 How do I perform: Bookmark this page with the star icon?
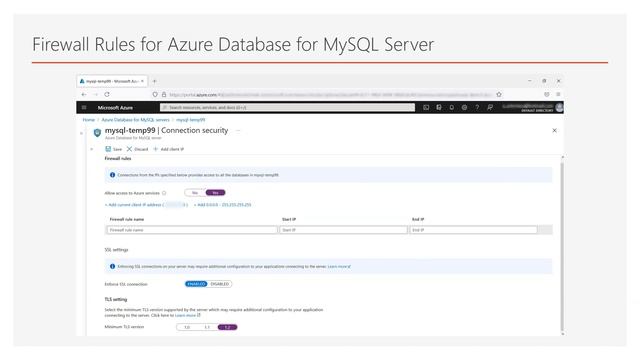pyautogui.click(x=499, y=94)
